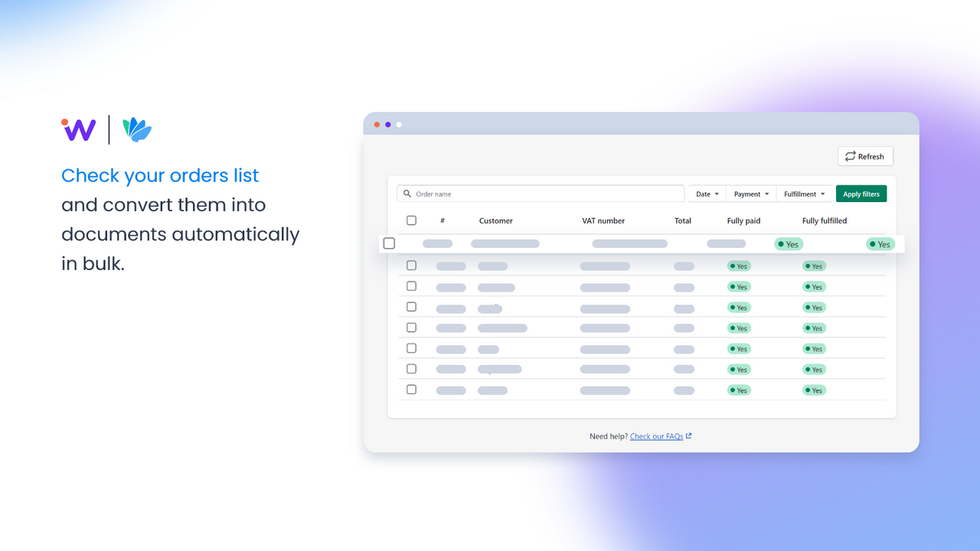This screenshot has height=551, width=980.
Task: Open the Check our FAQs link
Action: pos(657,435)
